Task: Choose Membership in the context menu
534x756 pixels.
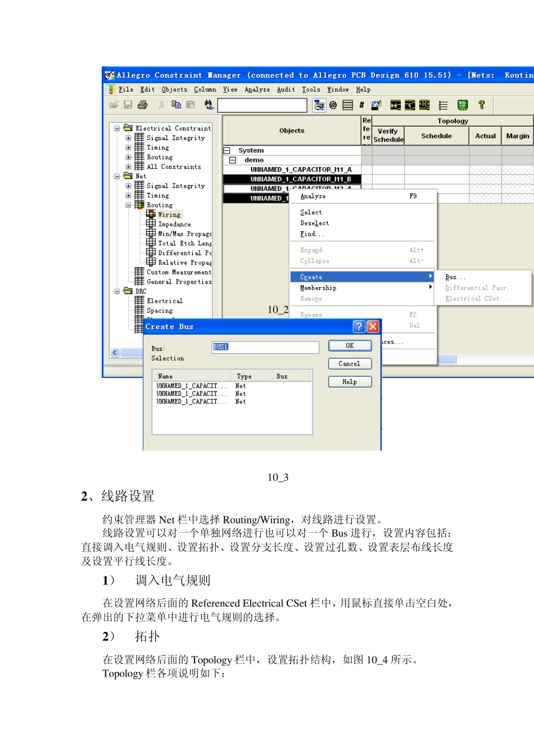Action: (x=363, y=287)
